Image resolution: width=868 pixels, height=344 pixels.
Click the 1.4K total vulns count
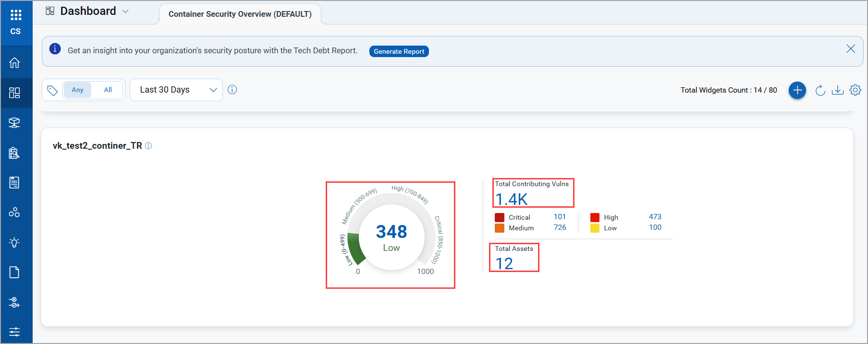(x=512, y=199)
